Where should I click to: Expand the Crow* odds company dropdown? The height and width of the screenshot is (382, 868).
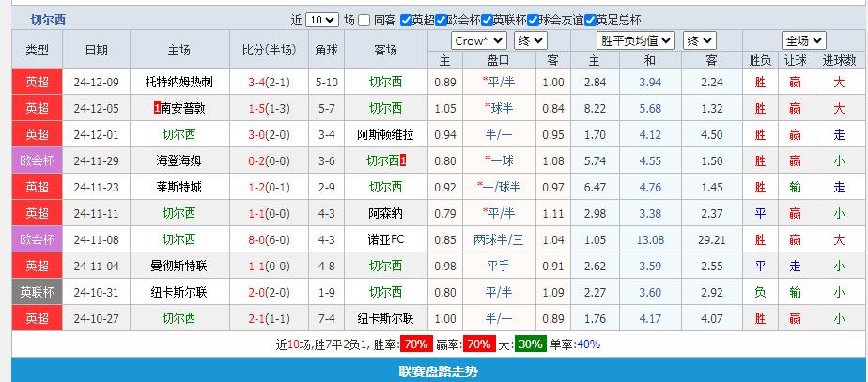[x=479, y=41]
